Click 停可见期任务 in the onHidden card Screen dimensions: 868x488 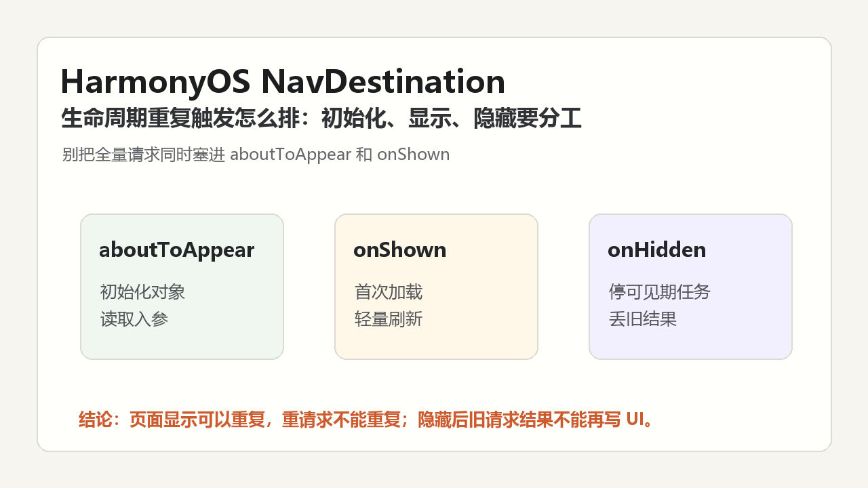[659, 292]
